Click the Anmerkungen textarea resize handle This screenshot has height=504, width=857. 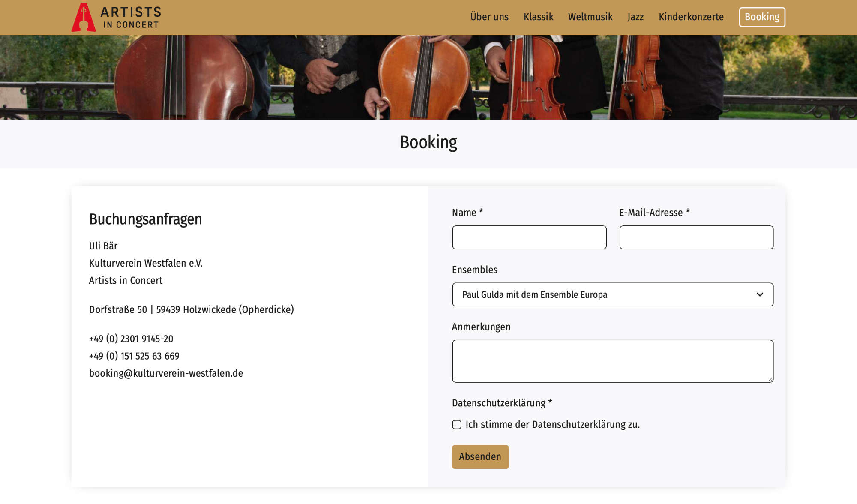tap(770, 379)
